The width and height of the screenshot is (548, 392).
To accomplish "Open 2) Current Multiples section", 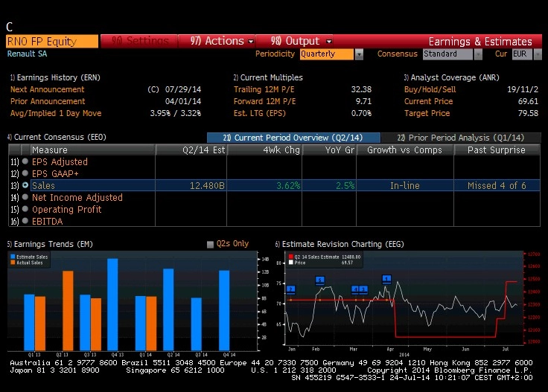I will [268, 77].
